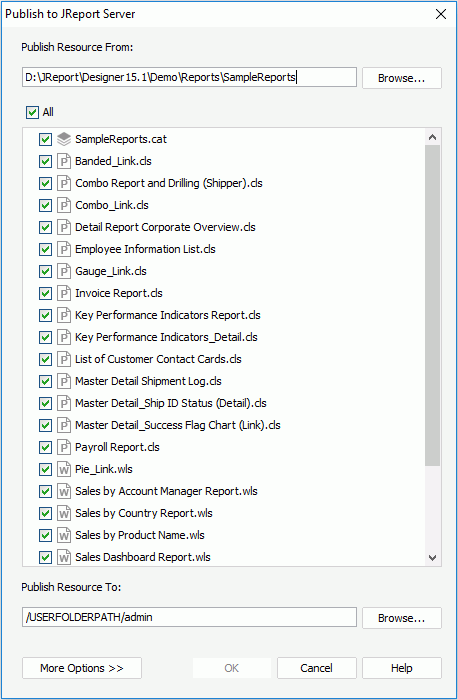Click the Combo Report and Drilling (Shipper) file icon
This screenshot has height=700, width=458.
pos(64,183)
